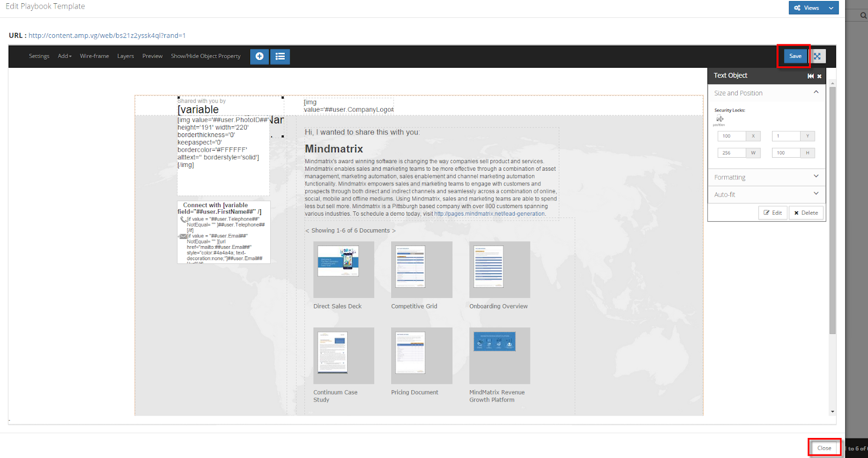Expand the Formatting section
The width and height of the screenshot is (868, 458).
tap(816, 176)
